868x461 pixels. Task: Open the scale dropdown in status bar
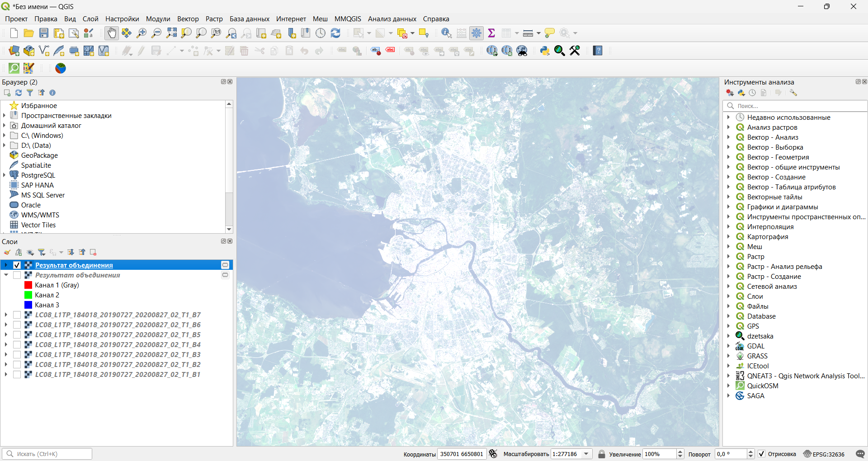tap(586, 454)
